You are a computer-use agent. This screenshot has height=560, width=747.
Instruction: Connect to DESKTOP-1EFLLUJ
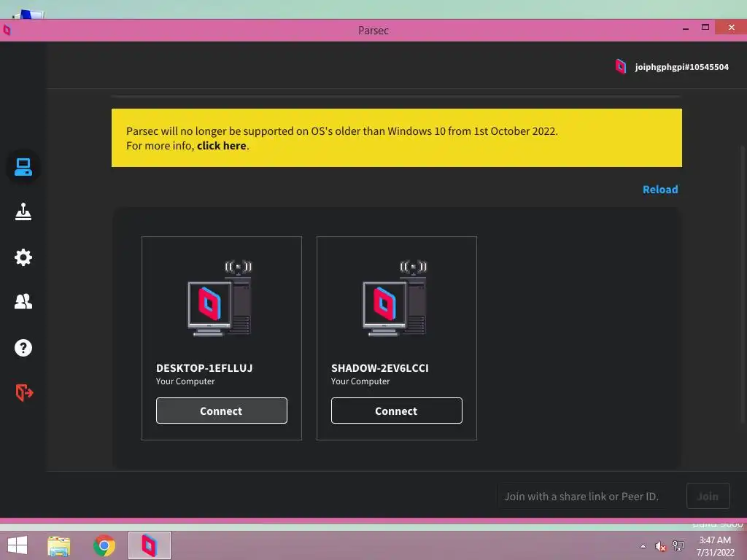click(x=222, y=411)
